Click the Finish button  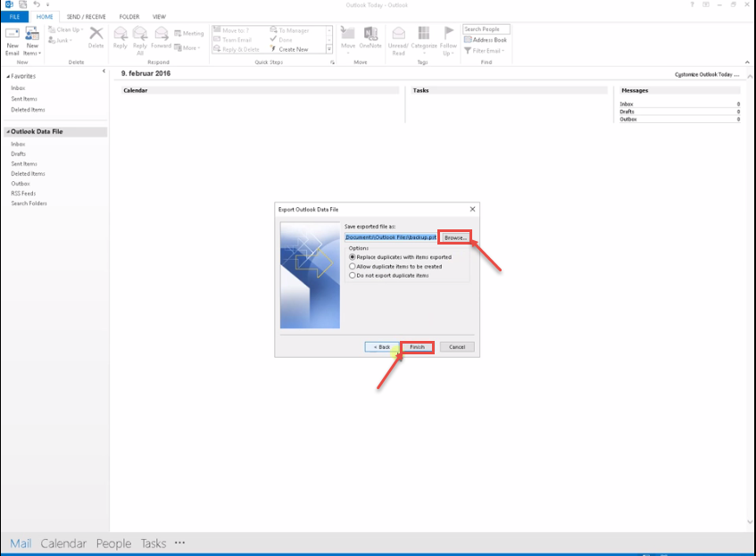(x=418, y=347)
